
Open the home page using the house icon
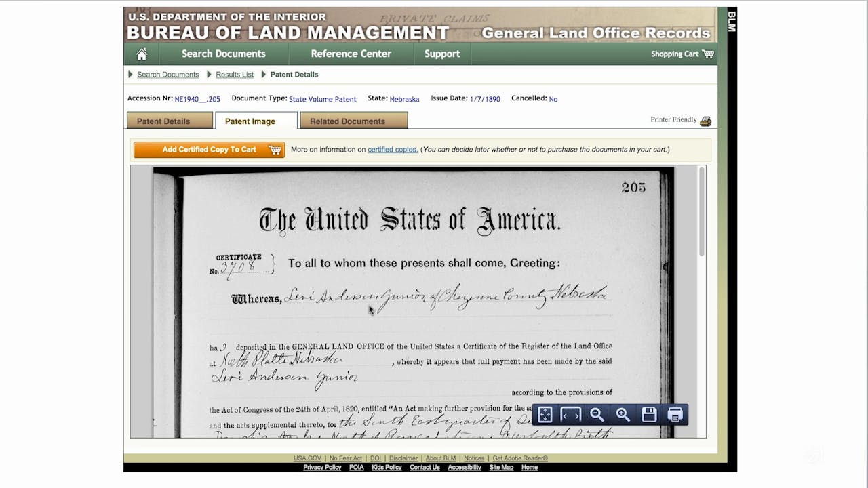click(141, 54)
